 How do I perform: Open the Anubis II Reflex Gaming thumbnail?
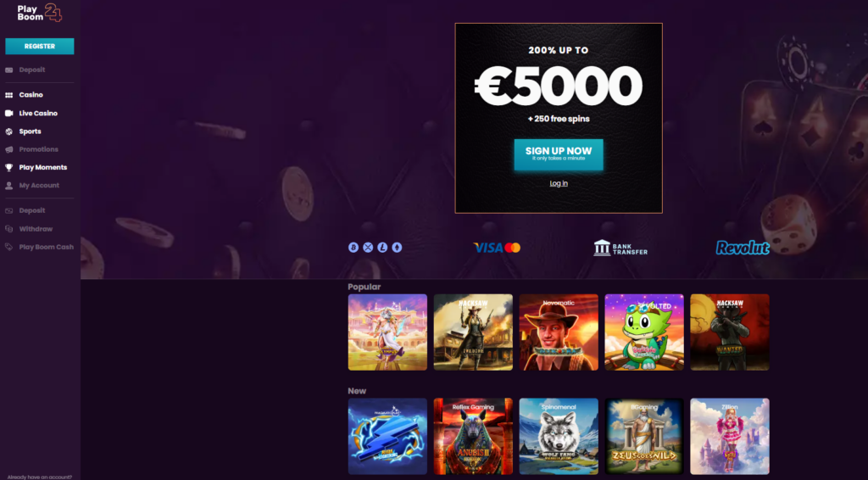point(473,436)
